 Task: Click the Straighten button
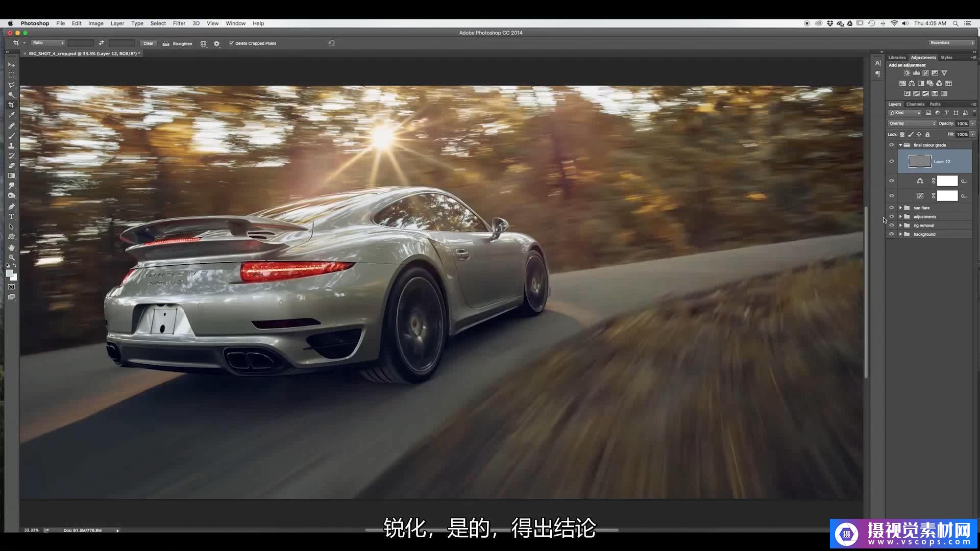[178, 43]
